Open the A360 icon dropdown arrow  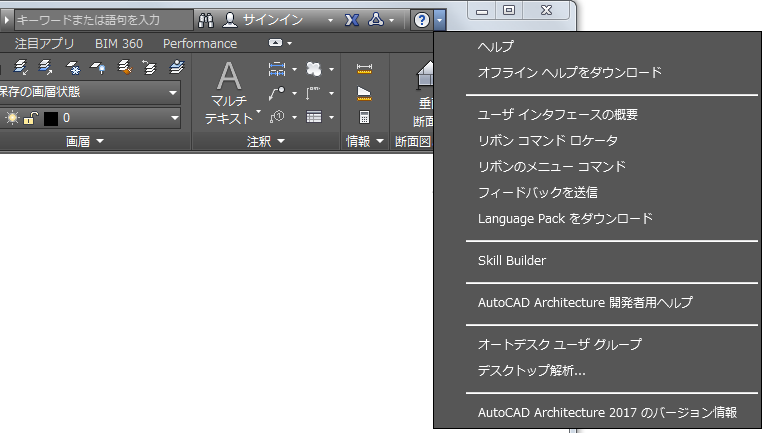391,21
